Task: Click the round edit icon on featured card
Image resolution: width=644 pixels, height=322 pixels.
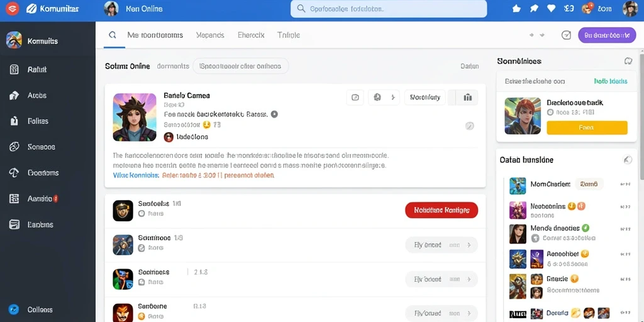Action: 469,126
